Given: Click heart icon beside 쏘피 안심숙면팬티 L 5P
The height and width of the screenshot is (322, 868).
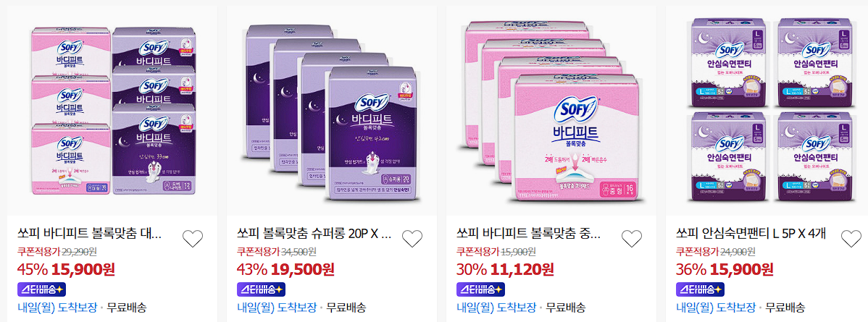Looking at the screenshot, I should click(x=851, y=239).
